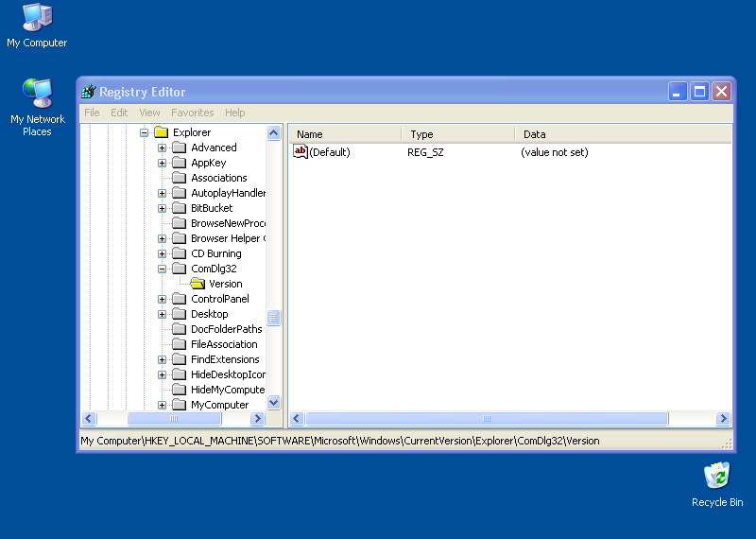Click the Associations folder icon
Image resolution: width=756 pixels, height=539 pixels.
coord(180,178)
